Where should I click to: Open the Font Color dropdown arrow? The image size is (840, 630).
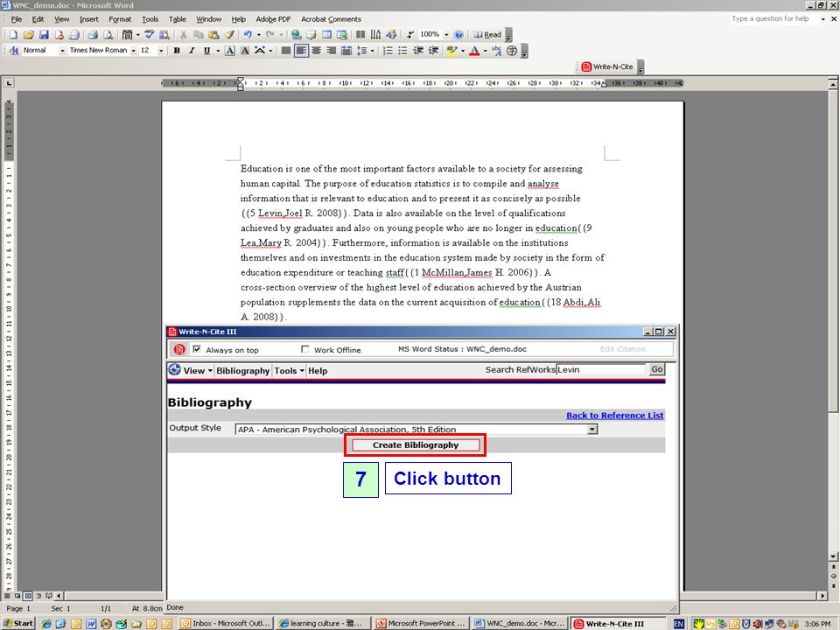point(486,51)
